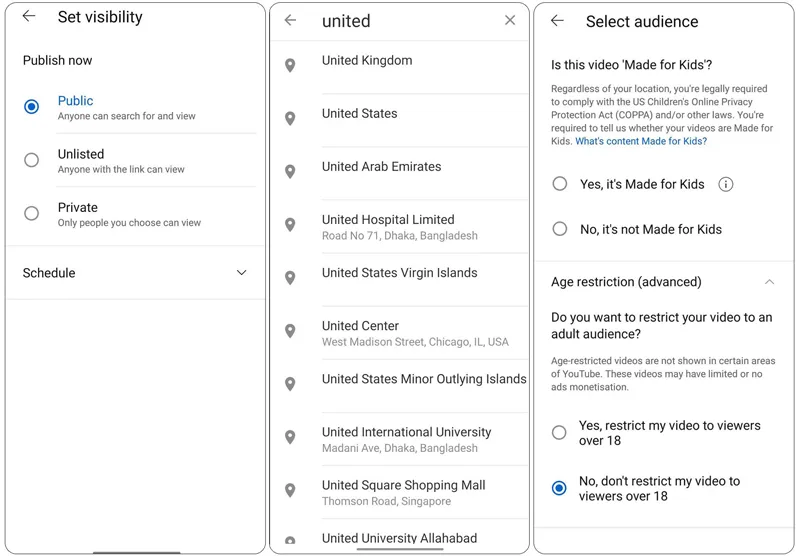Tap the 'united' search input field
The width and height of the screenshot is (800, 556).
[x=400, y=21]
